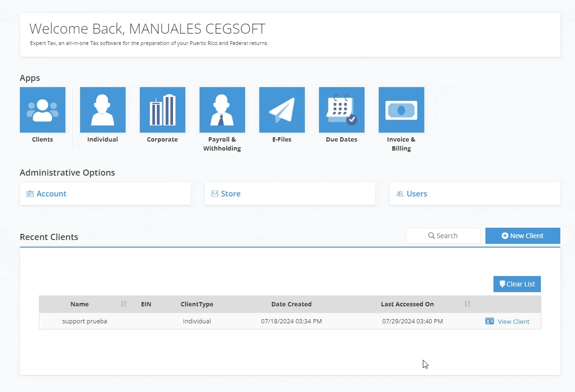Click the ClientType column header

(197, 304)
